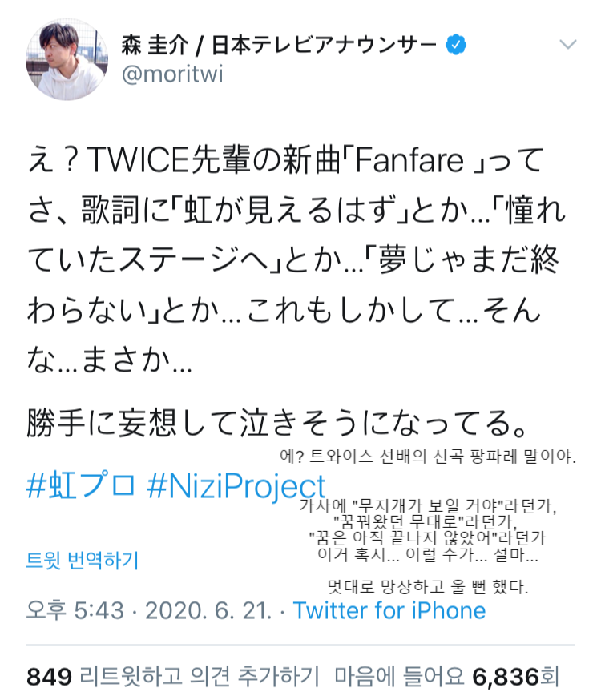
Task: Click the Korean translation overlay text
Action: point(428,522)
